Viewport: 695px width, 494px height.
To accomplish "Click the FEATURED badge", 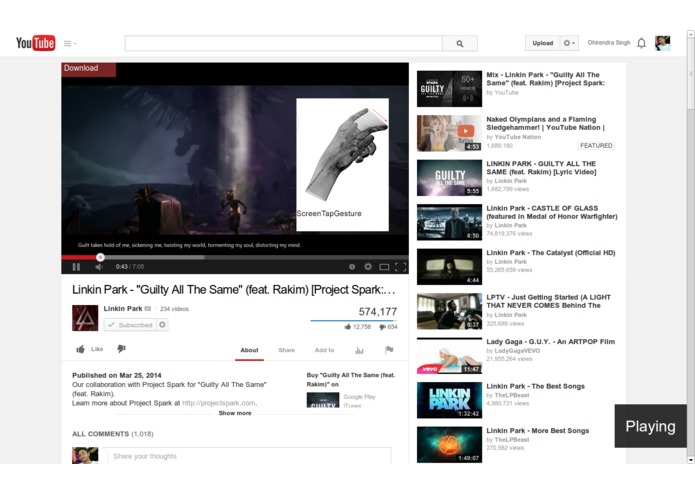I will pyautogui.click(x=596, y=145).
